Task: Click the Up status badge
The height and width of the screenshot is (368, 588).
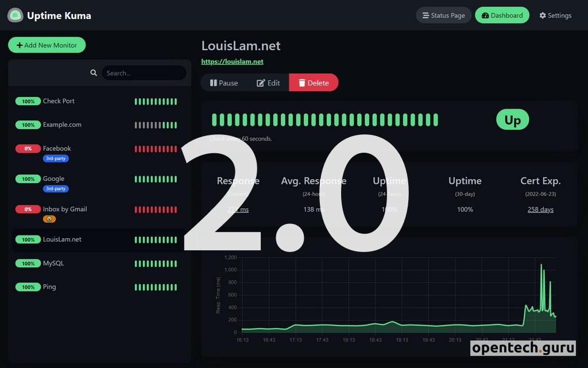Action: pos(512,120)
